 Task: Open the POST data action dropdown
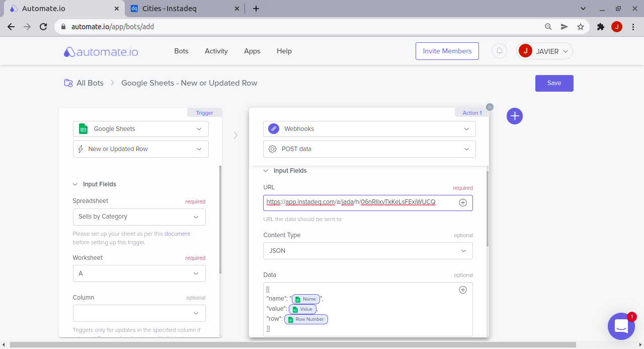coord(369,149)
